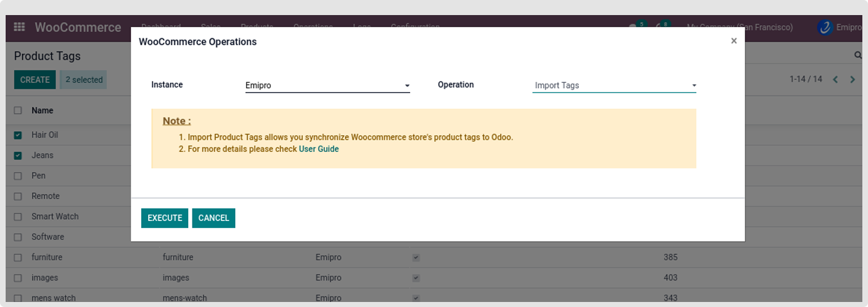Check the Software row checkbox
Image resolution: width=868 pixels, height=307 pixels.
coord(18,237)
